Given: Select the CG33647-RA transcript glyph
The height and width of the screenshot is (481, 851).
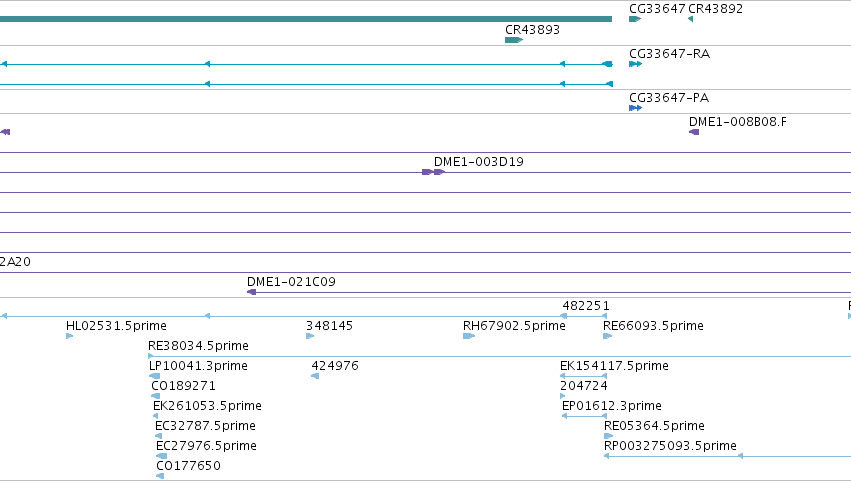Looking at the screenshot, I should point(636,64).
